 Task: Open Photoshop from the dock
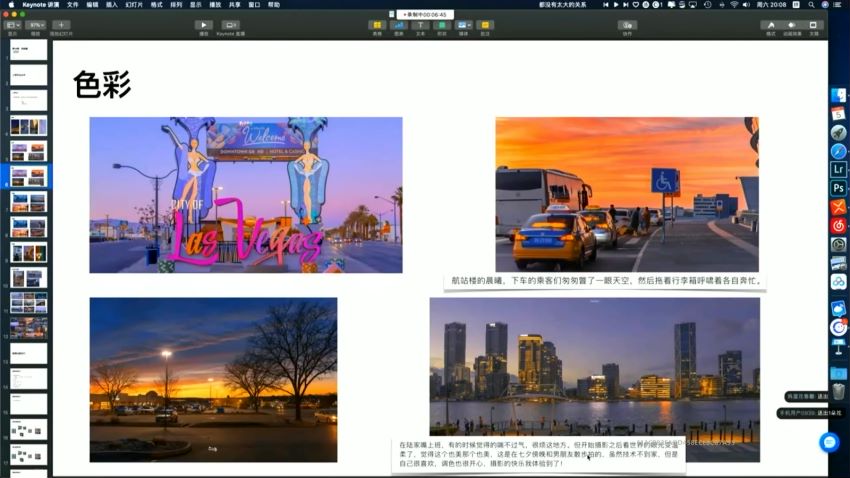(x=838, y=188)
